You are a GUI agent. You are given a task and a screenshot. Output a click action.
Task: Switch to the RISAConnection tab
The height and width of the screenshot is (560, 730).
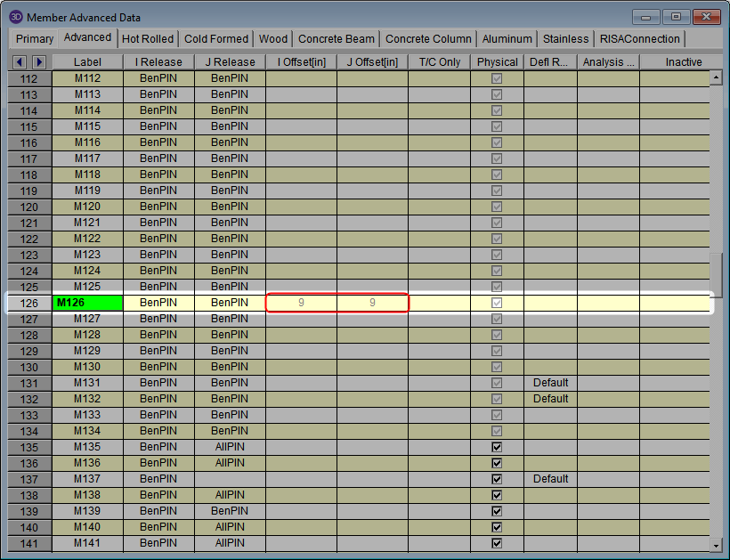tap(639, 39)
